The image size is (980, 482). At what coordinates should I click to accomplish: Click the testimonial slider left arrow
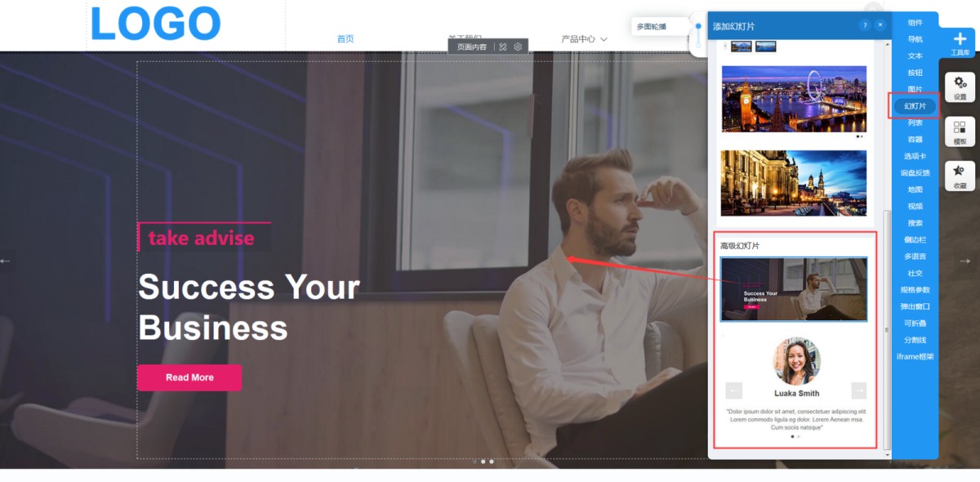(733, 391)
